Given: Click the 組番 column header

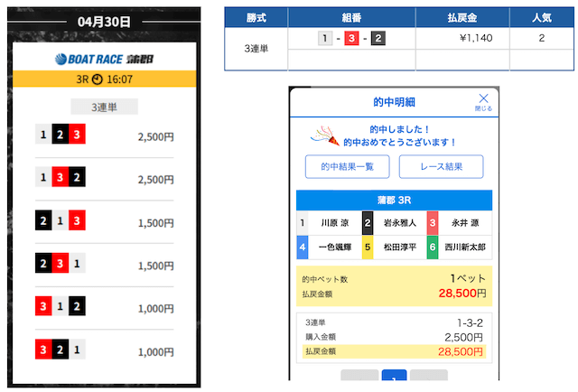Looking at the screenshot, I should click(x=351, y=17).
